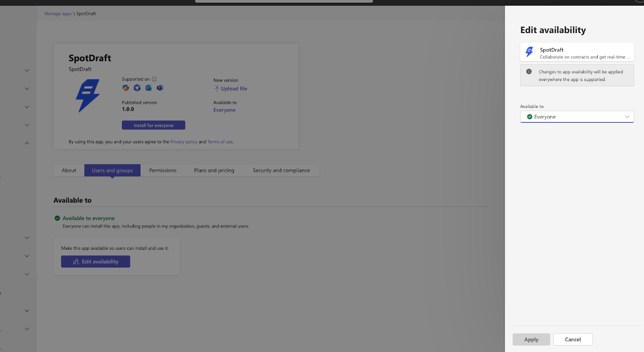Click the bold "Available to" section heading
644x352 pixels.
pos(72,200)
